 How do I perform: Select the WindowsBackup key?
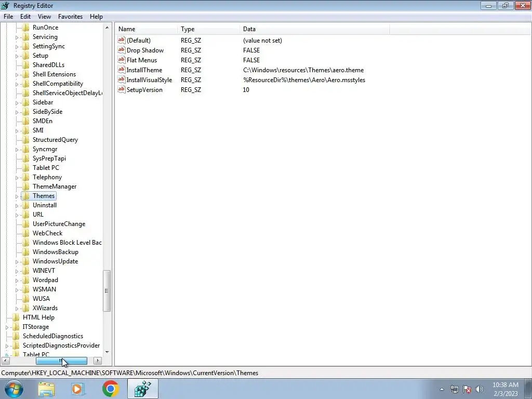tap(55, 252)
